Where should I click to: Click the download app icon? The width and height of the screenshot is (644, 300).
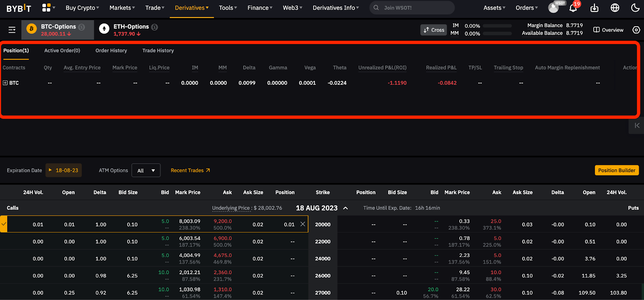(x=594, y=8)
